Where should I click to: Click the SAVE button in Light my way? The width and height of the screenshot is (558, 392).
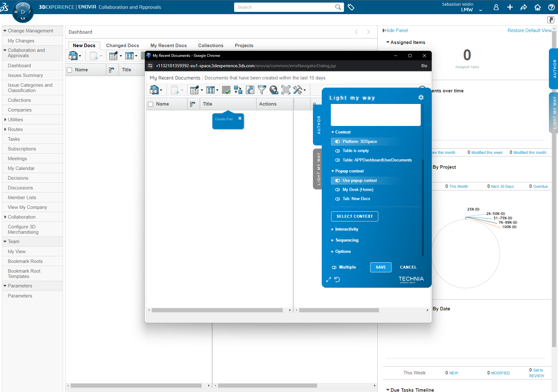(x=381, y=267)
